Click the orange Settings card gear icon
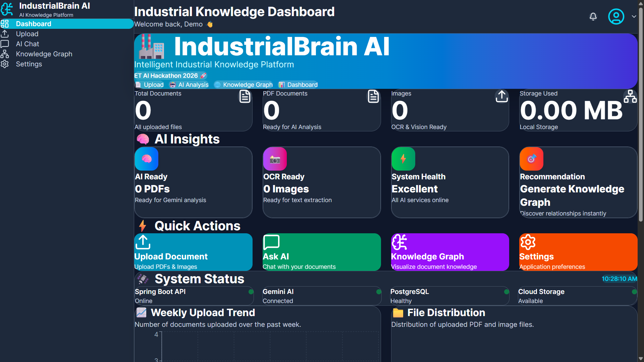Screen dimensions: 644x362 coord(528,242)
